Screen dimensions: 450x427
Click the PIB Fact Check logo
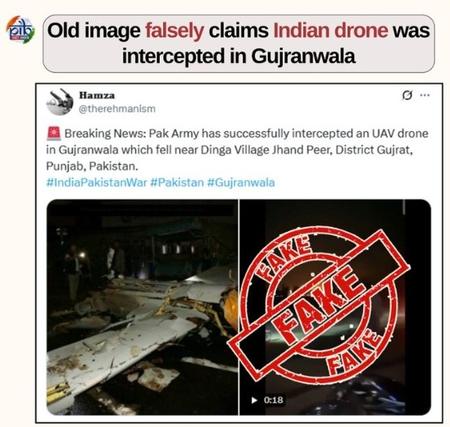coord(20,30)
